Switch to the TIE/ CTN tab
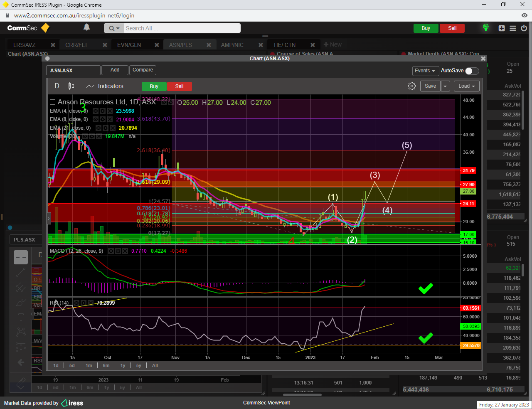 click(x=284, y=45)
